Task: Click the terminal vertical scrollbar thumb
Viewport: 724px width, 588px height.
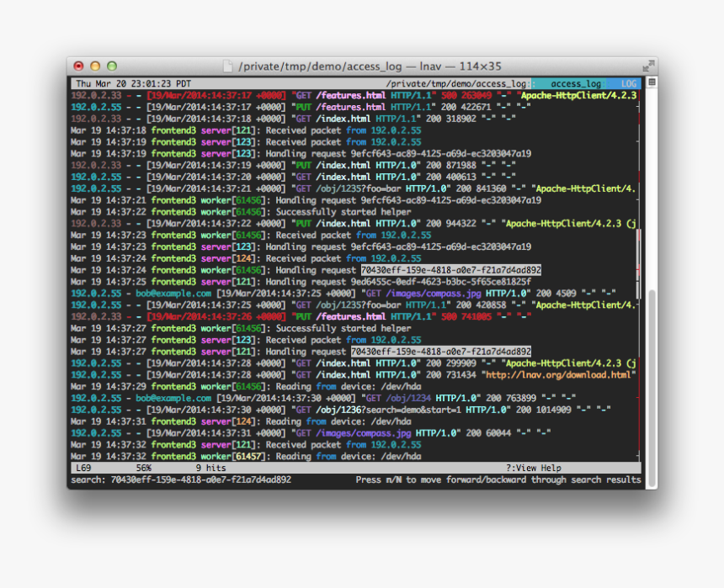Action: tap(652, 387)
